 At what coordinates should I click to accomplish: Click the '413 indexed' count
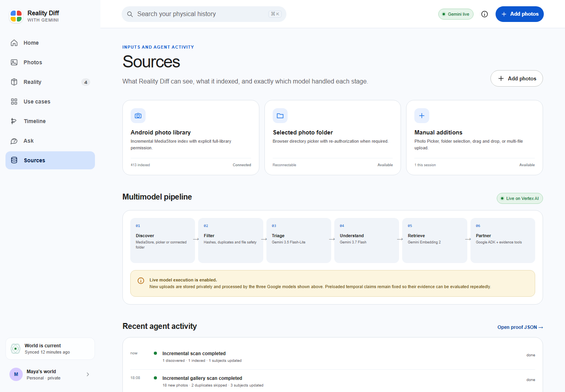click(x=140, y=165)
